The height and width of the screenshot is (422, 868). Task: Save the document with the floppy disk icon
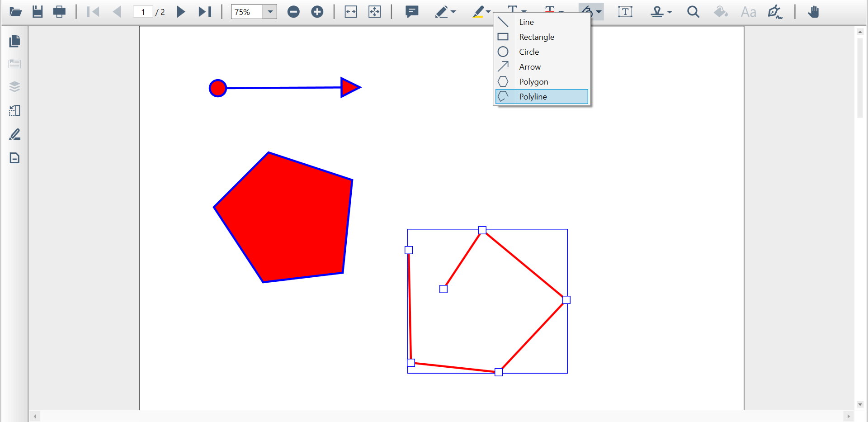tap(38, 12)
